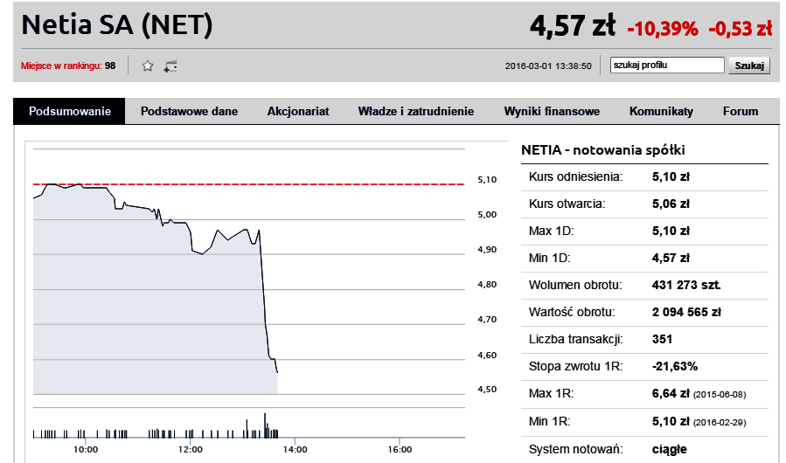The width and height of the screenshot is (786, 463).
Task: Switch to the Podstawowe dane tab
Action: (x=189, y=111)
